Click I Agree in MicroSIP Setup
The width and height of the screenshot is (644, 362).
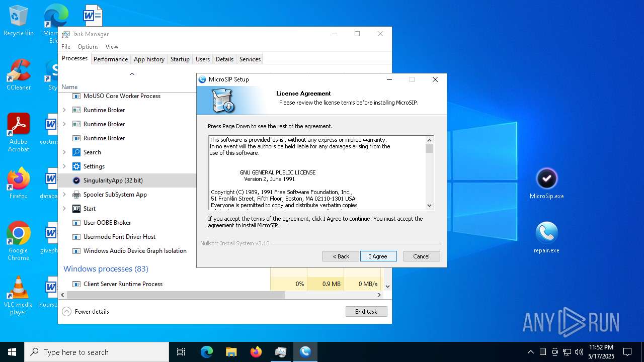[x=378, y=256]
